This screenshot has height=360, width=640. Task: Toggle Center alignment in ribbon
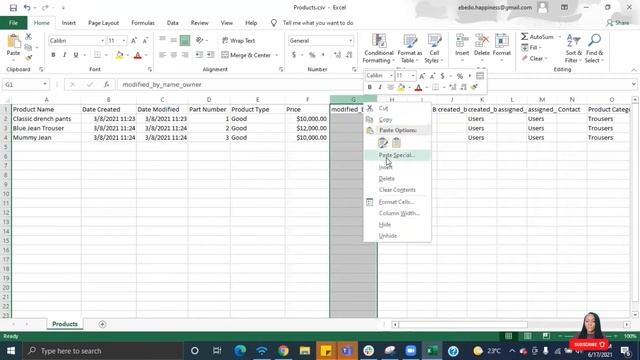pos(174,55)
